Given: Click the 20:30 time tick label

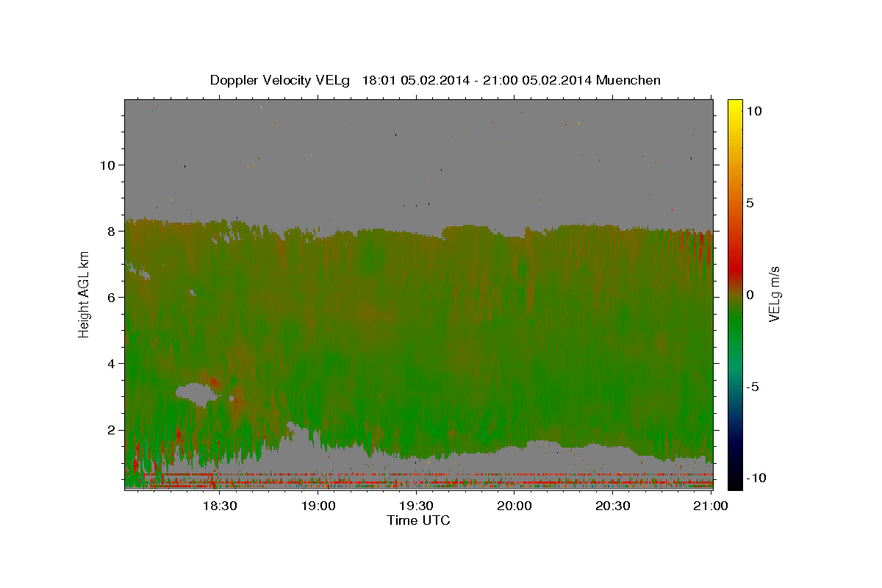Looking at the screenshot, I should pyautogui.click(x=613, y=506).
